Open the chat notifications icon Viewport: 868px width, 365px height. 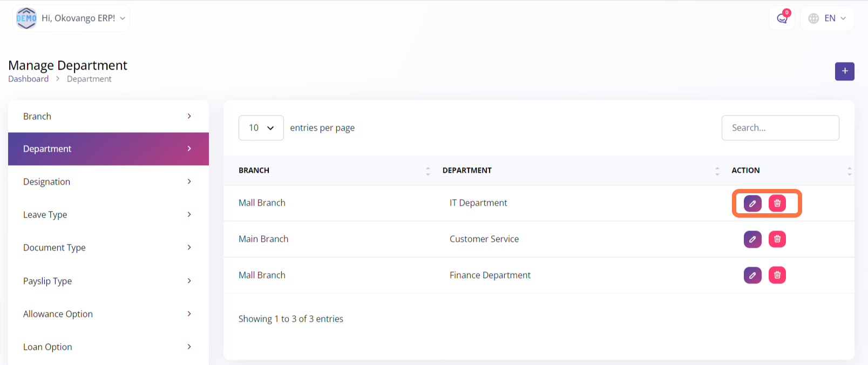pos(782,18)
